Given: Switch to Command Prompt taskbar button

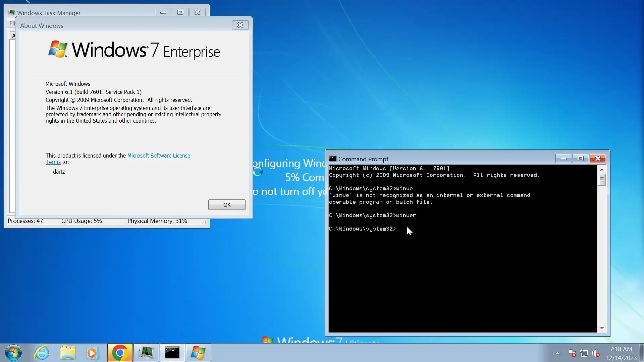Looking at the screenshot, I should [x=172, y=353].
